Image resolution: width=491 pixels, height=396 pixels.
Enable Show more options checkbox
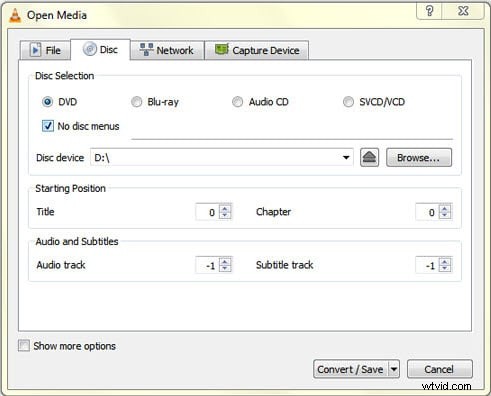24,346
